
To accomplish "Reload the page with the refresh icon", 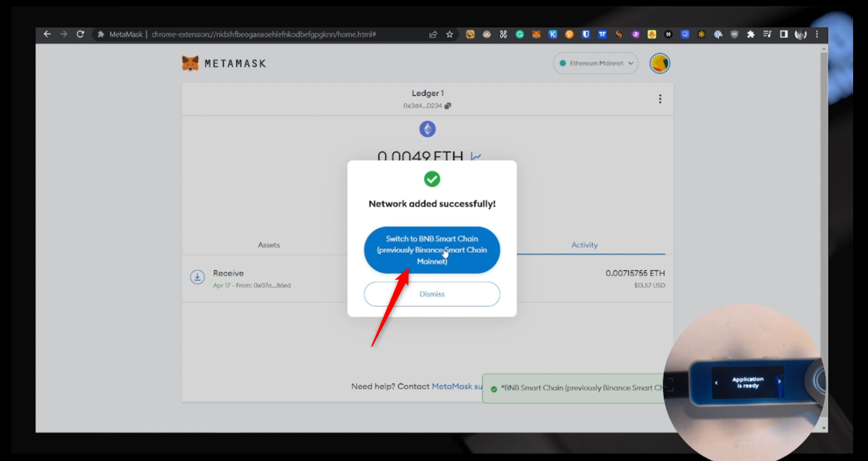I will (x=80, y=35).
